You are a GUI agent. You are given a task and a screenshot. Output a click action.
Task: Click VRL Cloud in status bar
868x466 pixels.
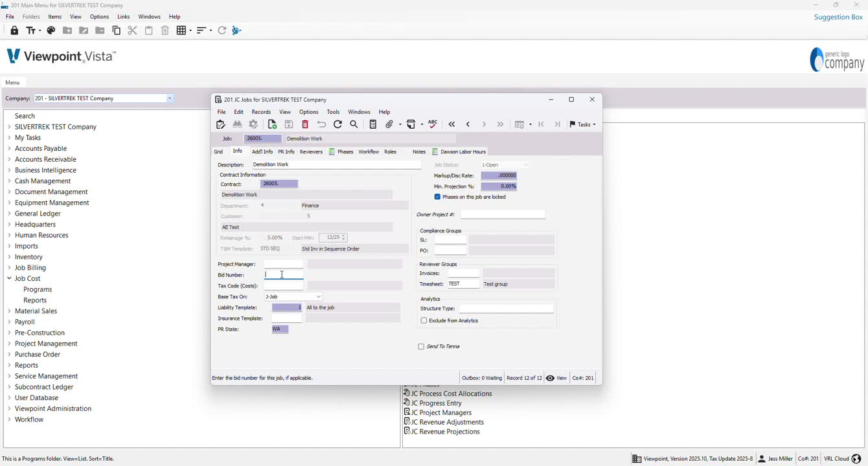841,459
